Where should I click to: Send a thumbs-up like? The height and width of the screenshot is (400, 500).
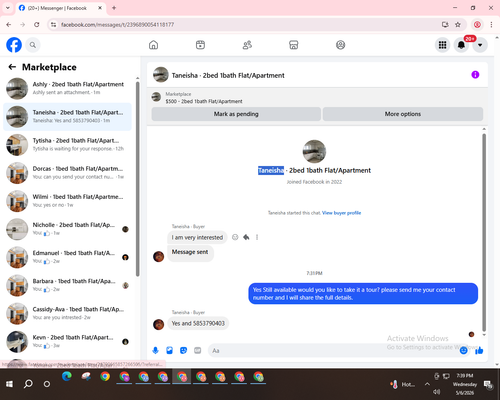pos(479,350)
